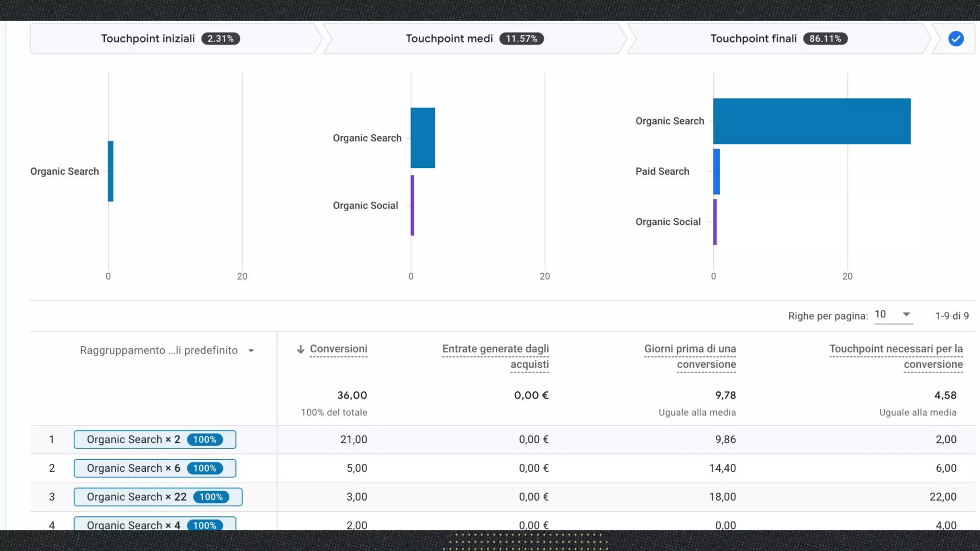The width and height of the screenshot is (980, 551).
Task: Click Organic Search bar in iniziali chart
Action: tap(111, 171)
